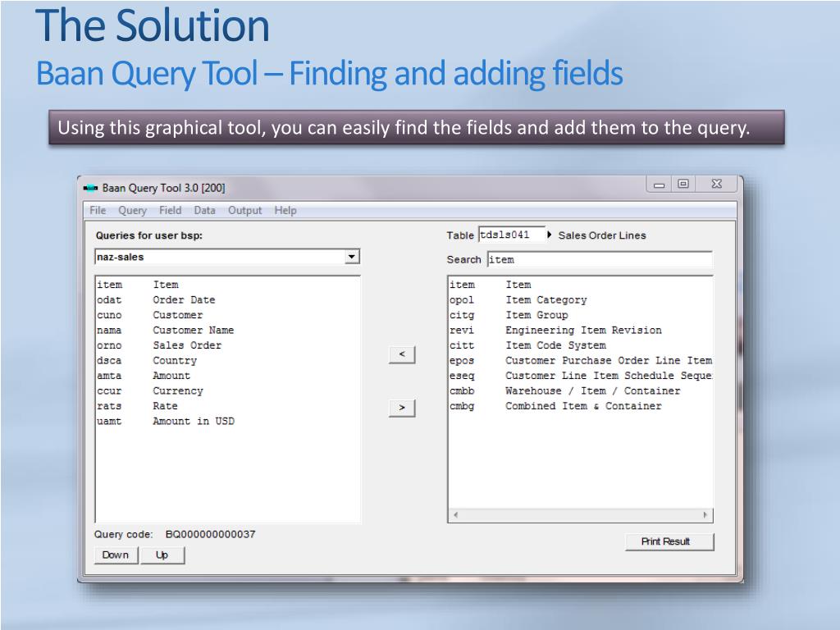Image resolution: width=840 pixels, height=630 pixels.
Task: Select the revi Engineering Item Revision result
Action: (580, 330)
